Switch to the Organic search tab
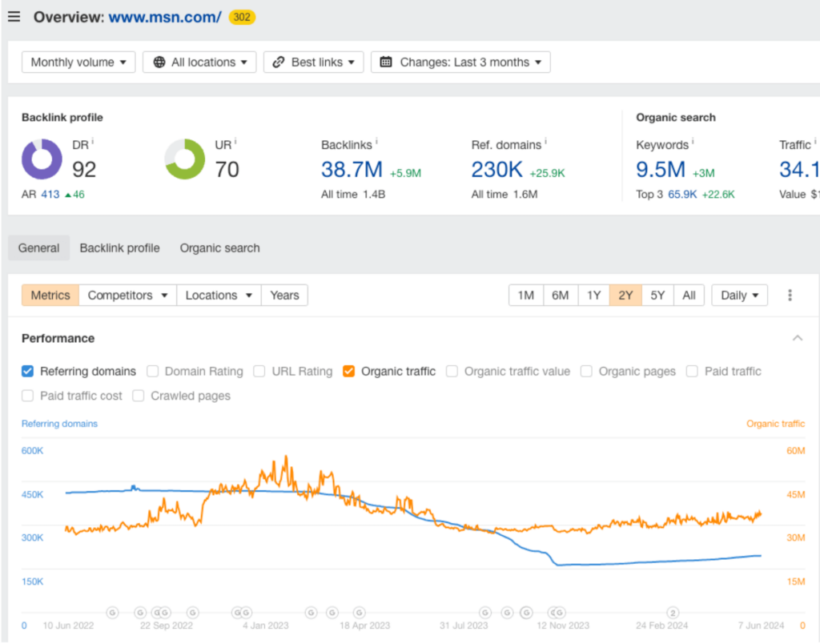 pos(219,248)
